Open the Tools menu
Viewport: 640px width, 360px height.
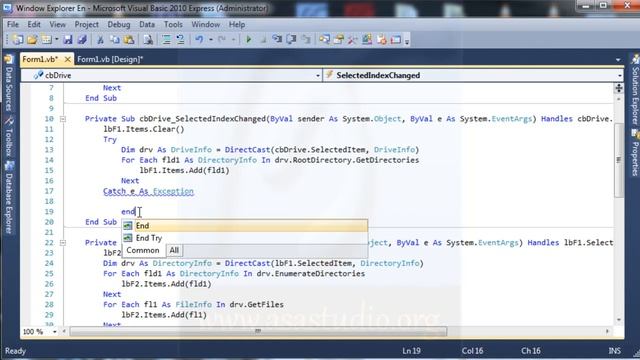pyautogui.click(x=173, y=24)
